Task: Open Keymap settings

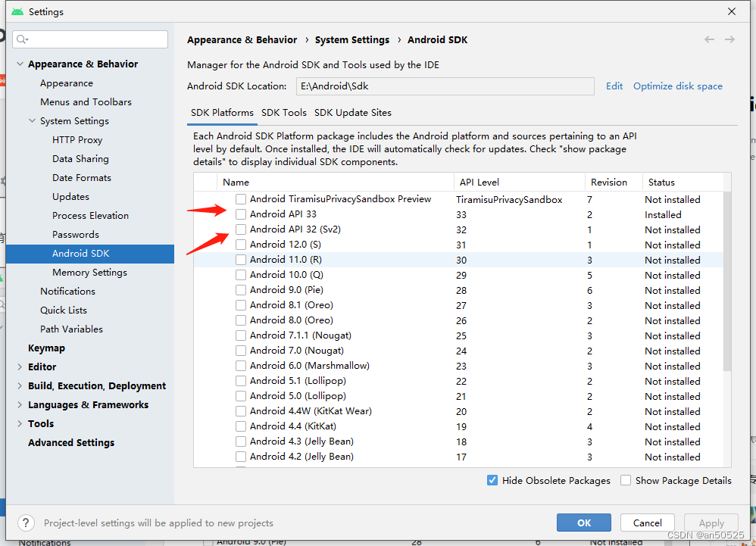Action: point(46,348)
